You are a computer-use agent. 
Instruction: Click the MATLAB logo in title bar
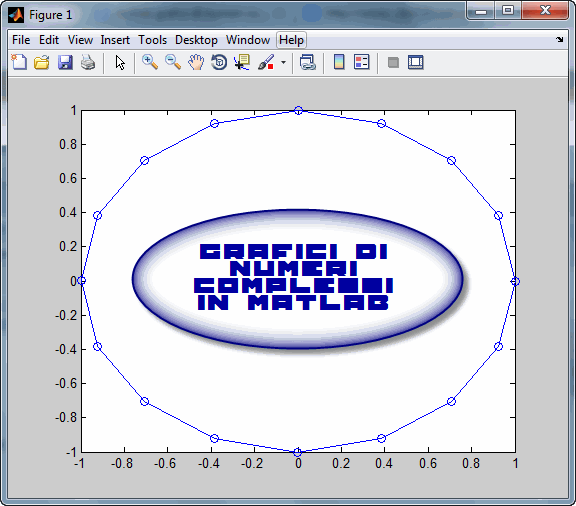(x=16, y=15)
